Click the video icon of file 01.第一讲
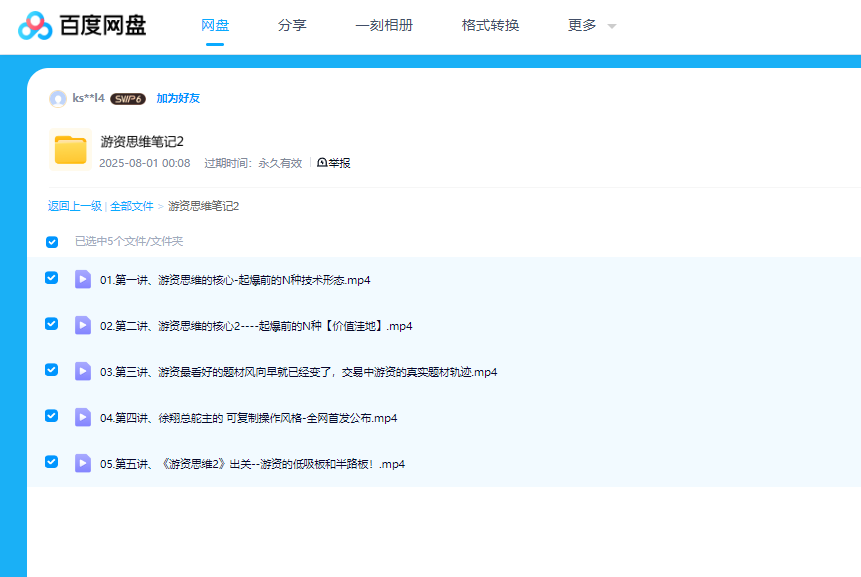This screenshot has height=577, width=861. 83,279
